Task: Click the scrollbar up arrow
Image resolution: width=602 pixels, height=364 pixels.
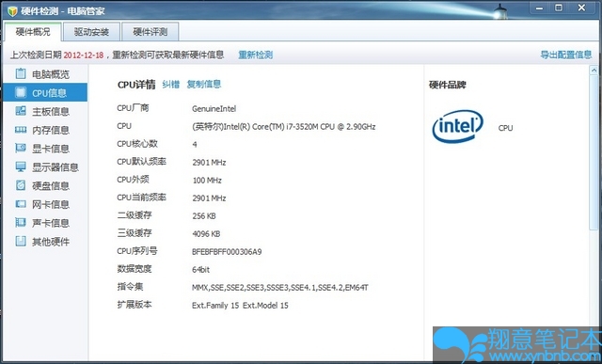Action: (x=594, y=71)
